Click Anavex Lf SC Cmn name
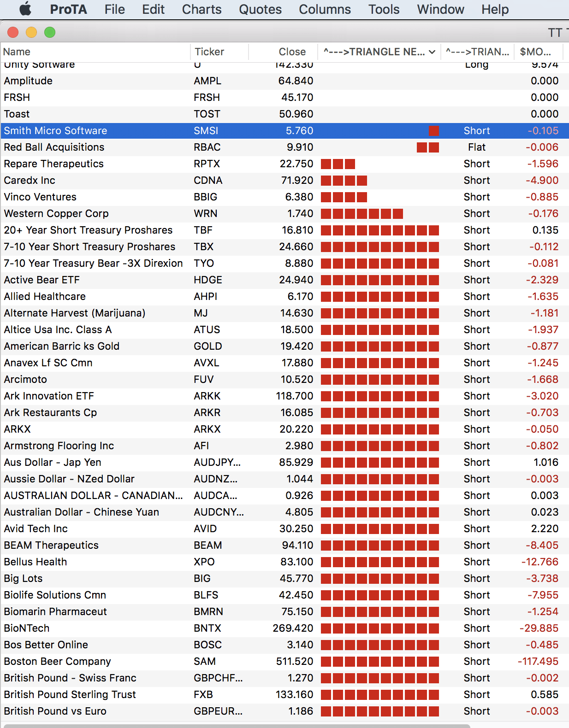Viewport: 569px width, 728px height. [x=48, y=363]
